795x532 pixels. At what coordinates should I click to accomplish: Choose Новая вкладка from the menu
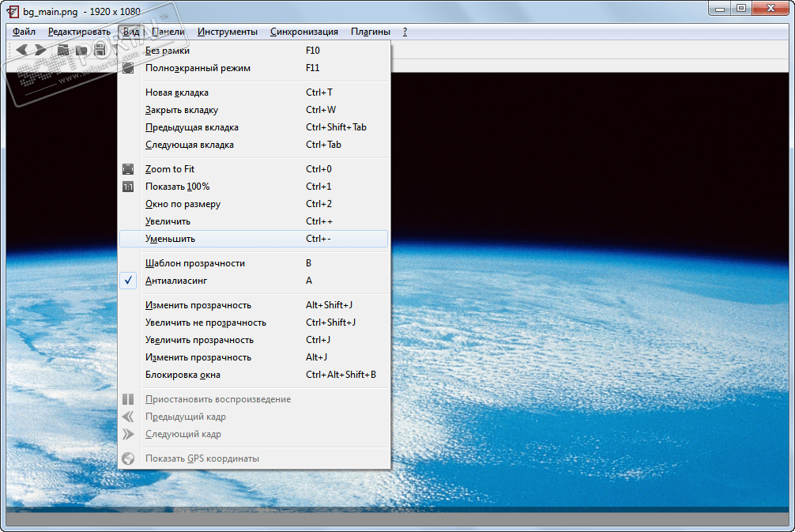coord(177,92)
